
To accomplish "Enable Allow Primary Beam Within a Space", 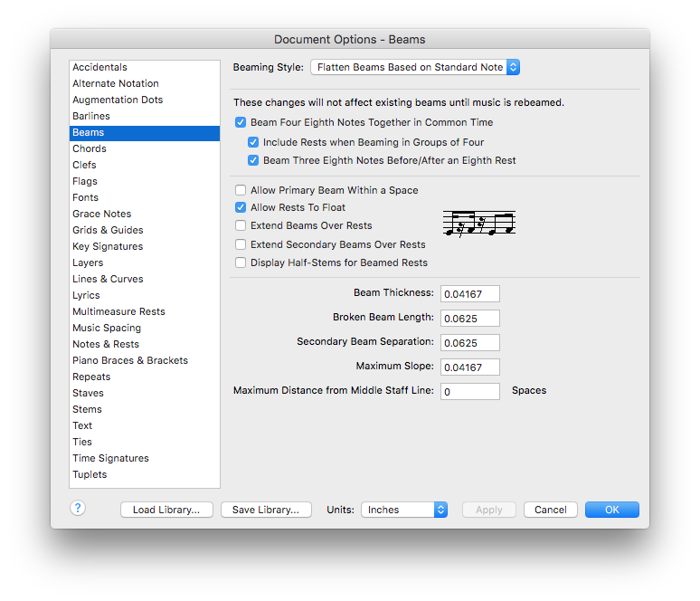I will (241, 190).
